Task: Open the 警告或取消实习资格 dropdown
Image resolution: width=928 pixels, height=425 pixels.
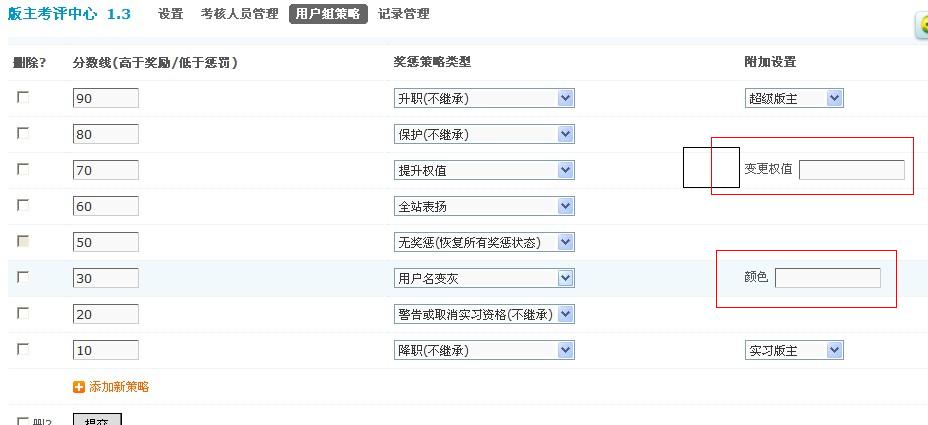Action: point(484,314)
